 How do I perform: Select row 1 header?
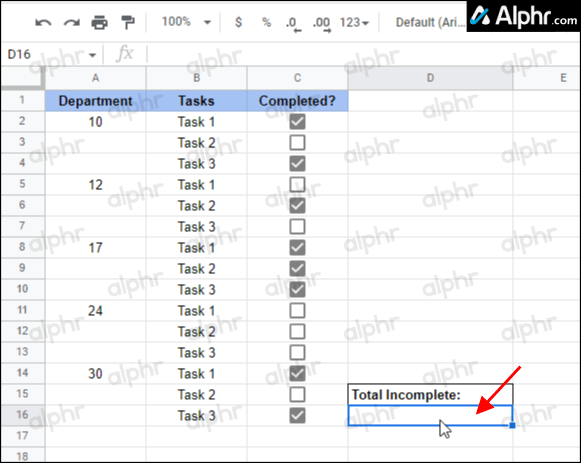pos(23,100)
